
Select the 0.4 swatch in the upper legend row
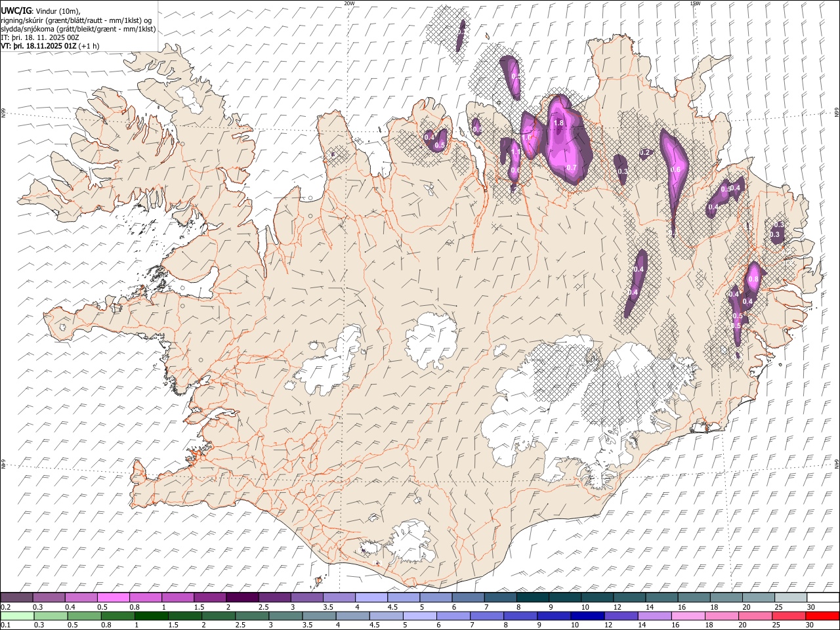tap(81, 598)
